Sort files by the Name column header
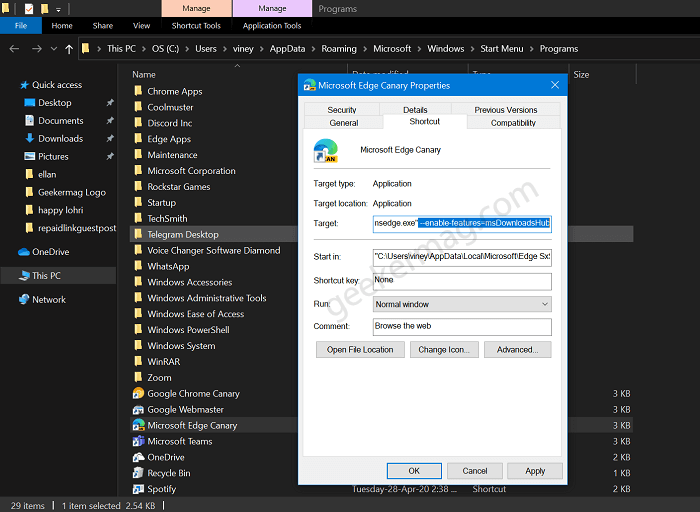This screenshot has height=512, width=700. 144,75
